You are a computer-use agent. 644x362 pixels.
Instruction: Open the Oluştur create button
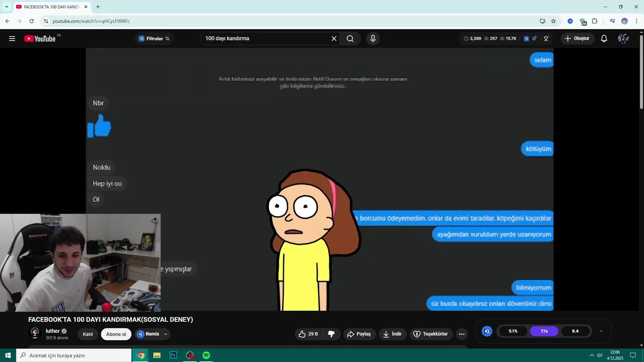(577, 39)
